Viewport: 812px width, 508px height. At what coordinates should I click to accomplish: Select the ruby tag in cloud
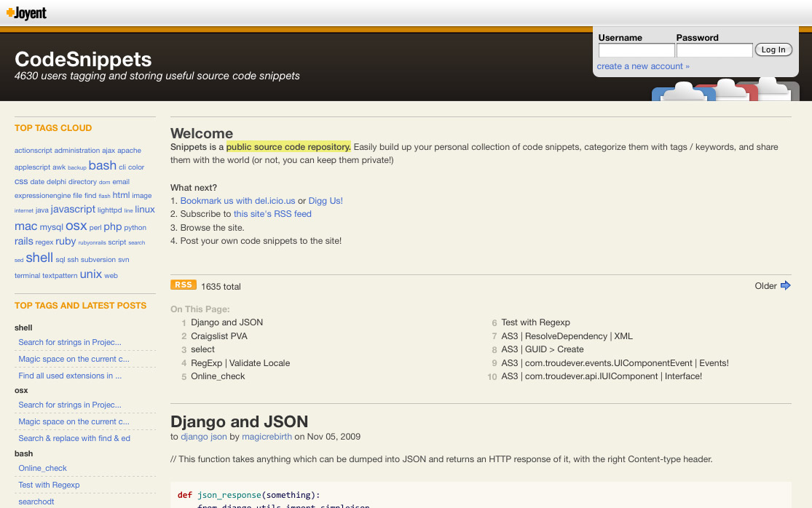pyautogui.click(x=66, y=241)
